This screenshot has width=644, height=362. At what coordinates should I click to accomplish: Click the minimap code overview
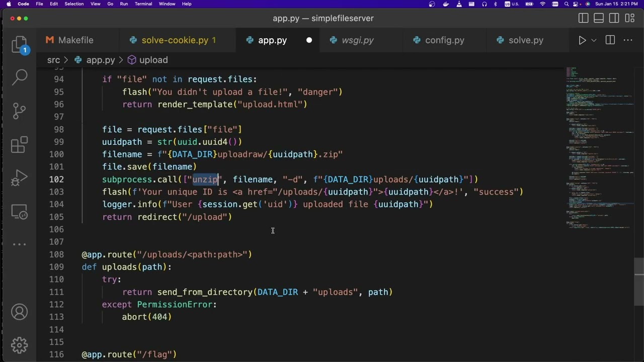tap(599, 147)
